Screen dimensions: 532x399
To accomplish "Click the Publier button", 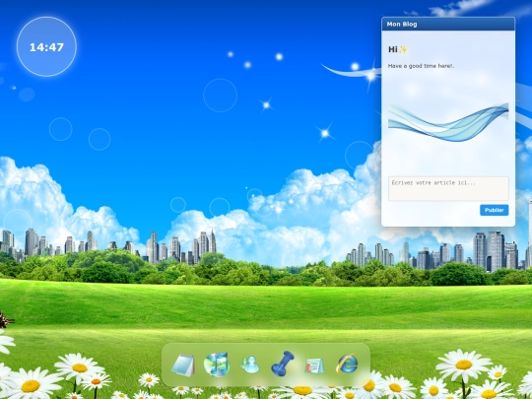I will tap(494, 210).
